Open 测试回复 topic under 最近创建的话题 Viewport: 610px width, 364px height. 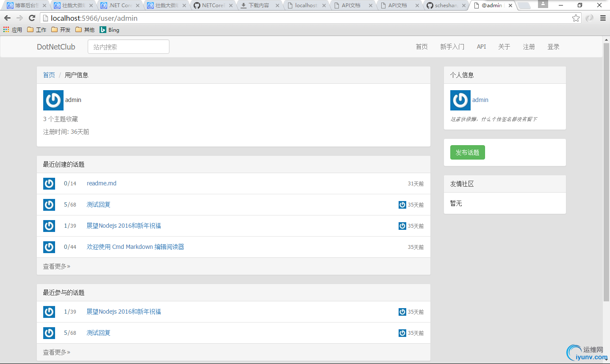[98, 204]
